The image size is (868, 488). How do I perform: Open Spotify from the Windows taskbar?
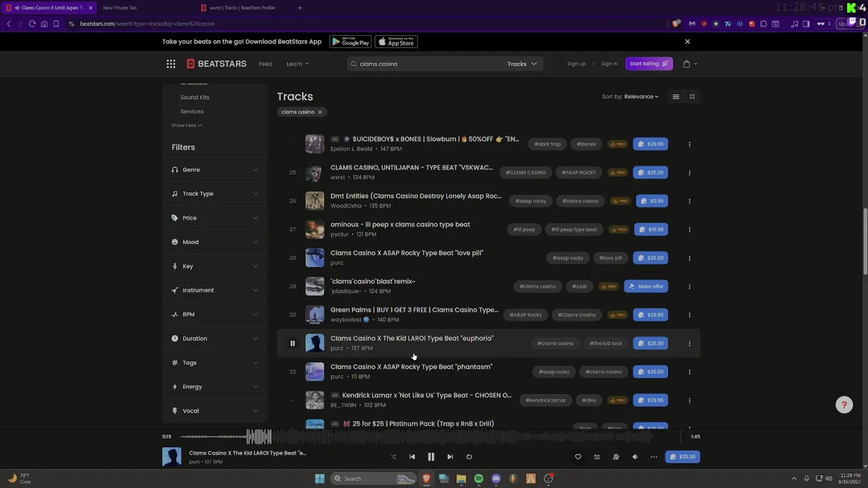coord(479,479)
